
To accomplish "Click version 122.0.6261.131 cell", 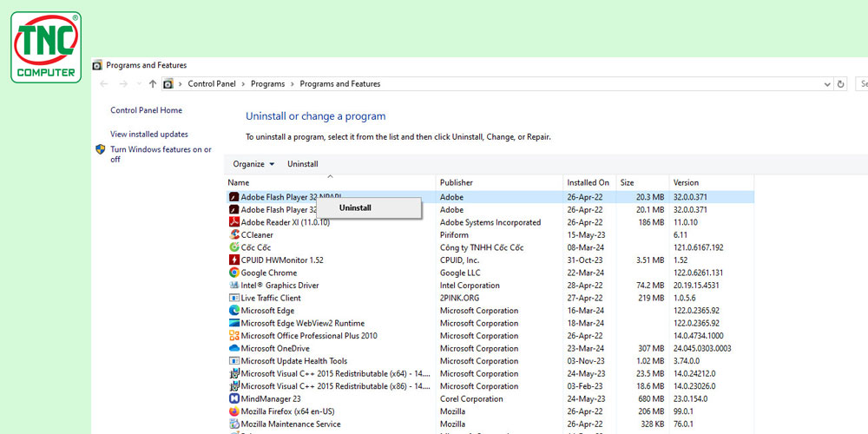I will pos(698,273).
